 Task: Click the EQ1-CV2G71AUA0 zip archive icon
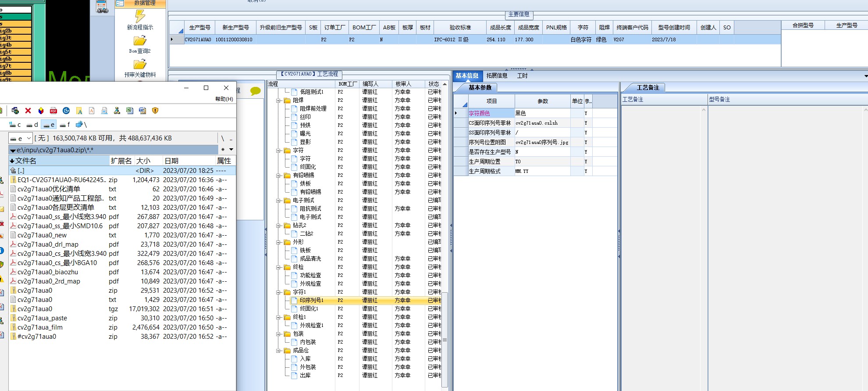(x=13, y=179)
